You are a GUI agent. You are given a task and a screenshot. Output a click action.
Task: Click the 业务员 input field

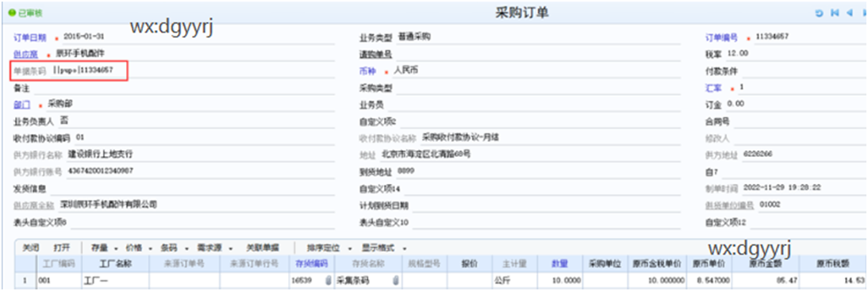click(x=534, y=105)
